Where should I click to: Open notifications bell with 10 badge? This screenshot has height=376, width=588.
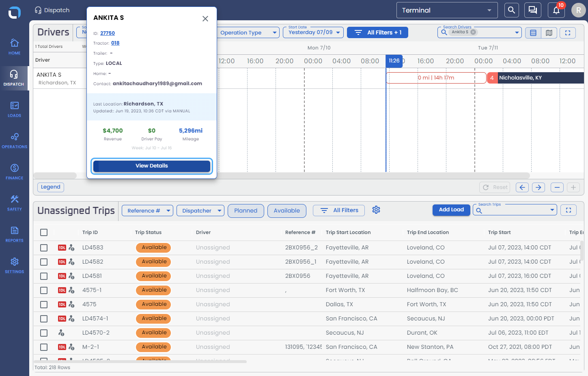pyautogui.click(x=556, y=10)
